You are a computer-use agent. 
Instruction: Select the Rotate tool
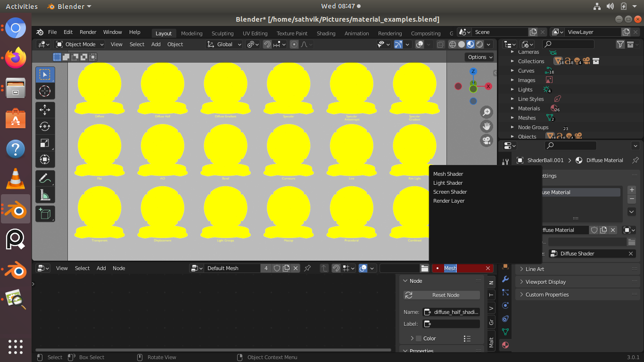click(45, 126)
